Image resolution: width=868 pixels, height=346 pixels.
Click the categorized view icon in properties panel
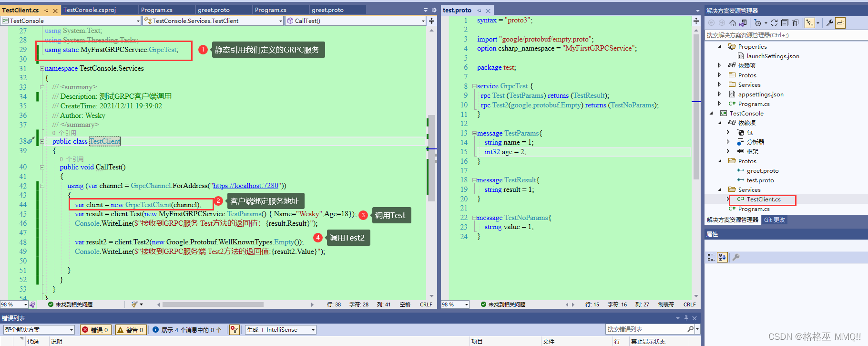[x=711, y=257]
